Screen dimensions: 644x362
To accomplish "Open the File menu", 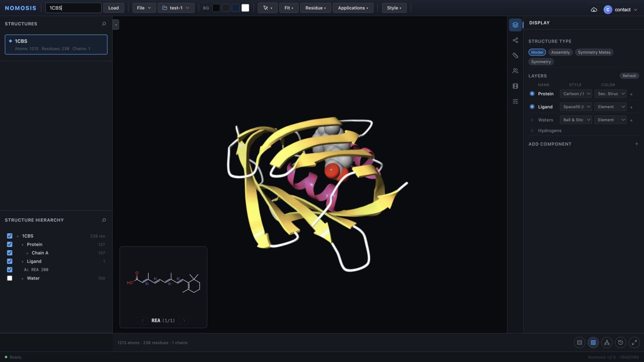I will 144,8.
